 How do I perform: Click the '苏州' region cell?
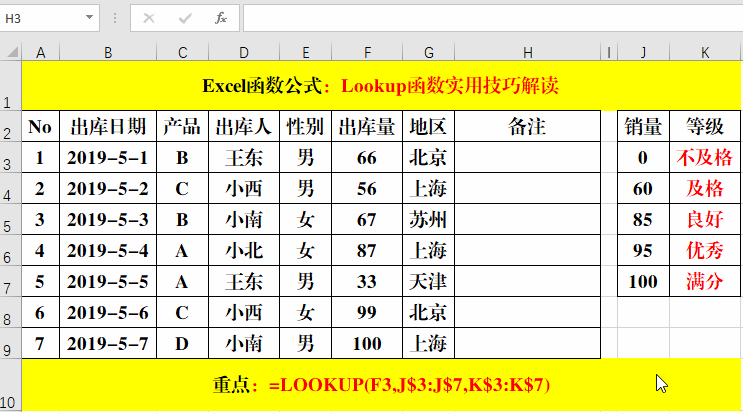[429, 220]
